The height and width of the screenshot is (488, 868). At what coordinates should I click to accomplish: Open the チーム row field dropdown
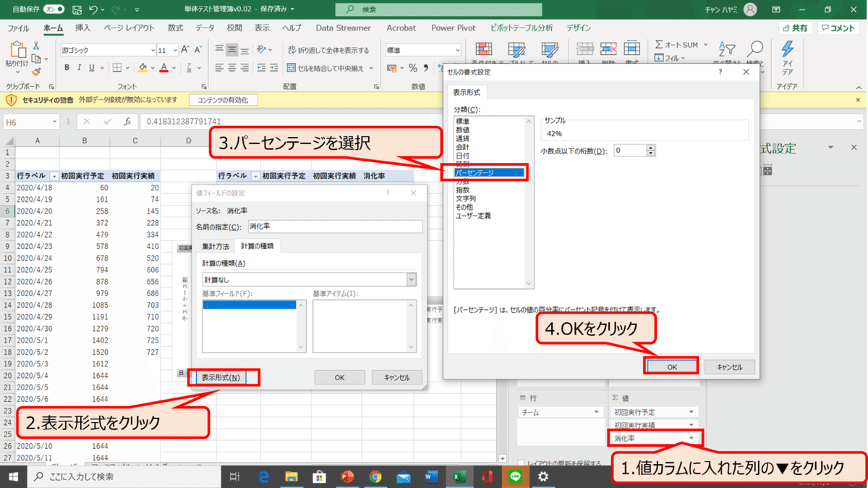click(x=597, y=412)
